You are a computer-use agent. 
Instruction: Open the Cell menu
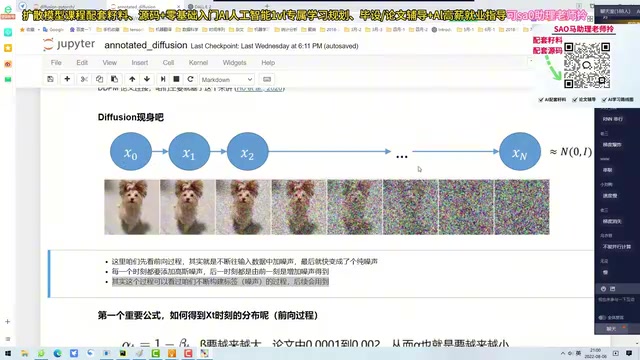168,62
